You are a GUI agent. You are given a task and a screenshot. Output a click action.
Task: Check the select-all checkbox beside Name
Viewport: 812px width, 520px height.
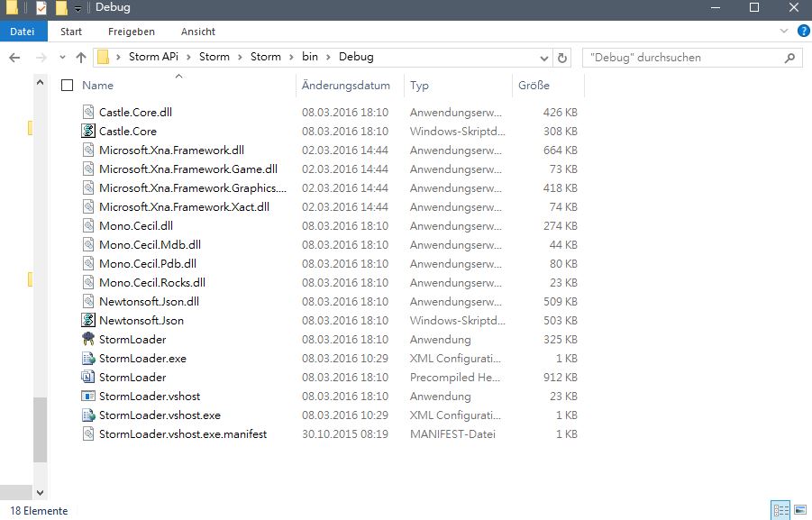coord(67,85)
